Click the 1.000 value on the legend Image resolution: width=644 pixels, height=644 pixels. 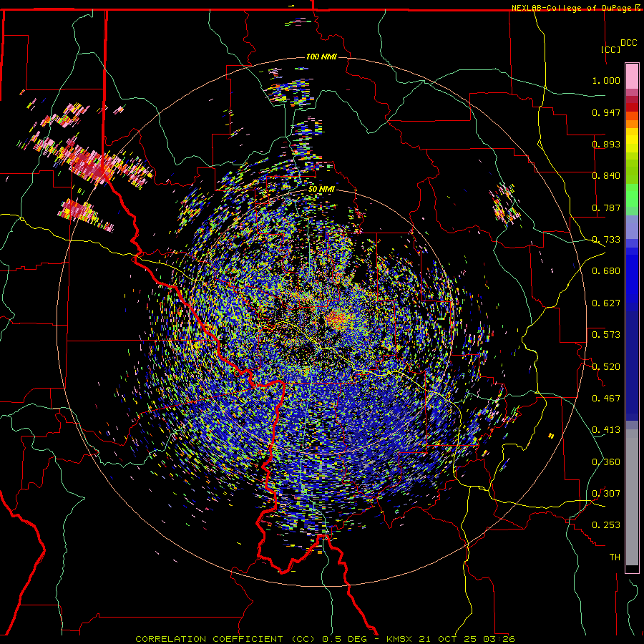tap(606, 80)
